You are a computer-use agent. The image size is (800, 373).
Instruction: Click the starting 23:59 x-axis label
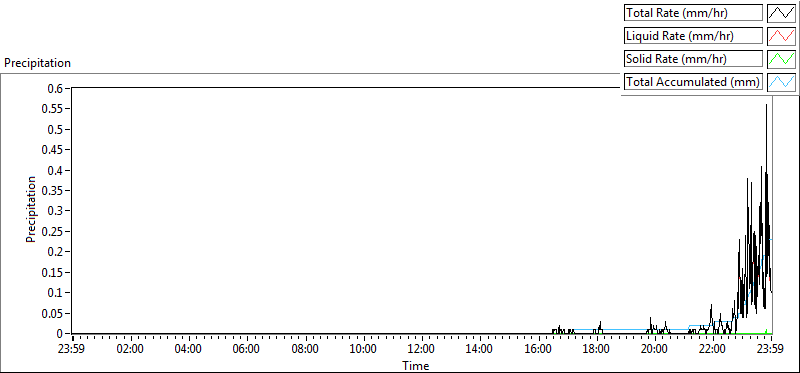[72, 350]
